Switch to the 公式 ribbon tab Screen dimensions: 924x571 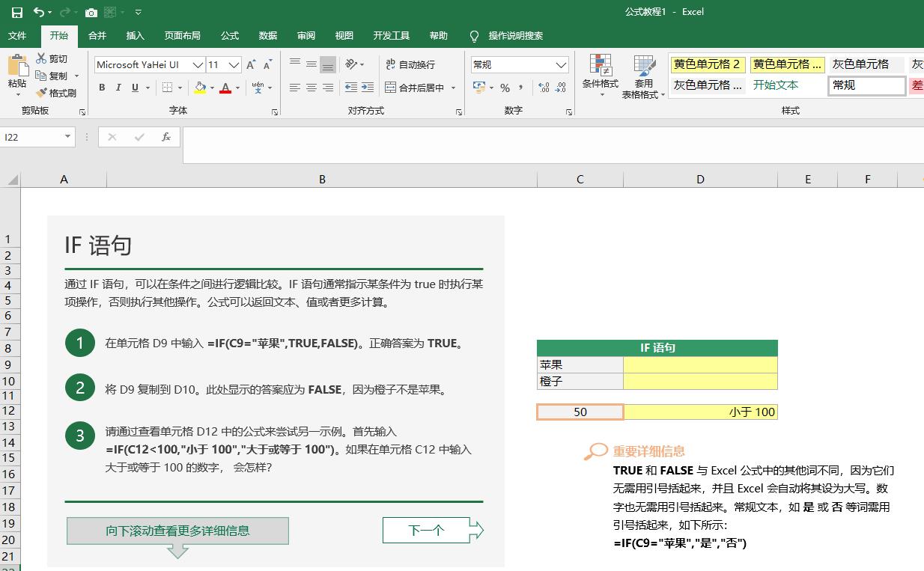pyautogui.click(x=229, y=35)
